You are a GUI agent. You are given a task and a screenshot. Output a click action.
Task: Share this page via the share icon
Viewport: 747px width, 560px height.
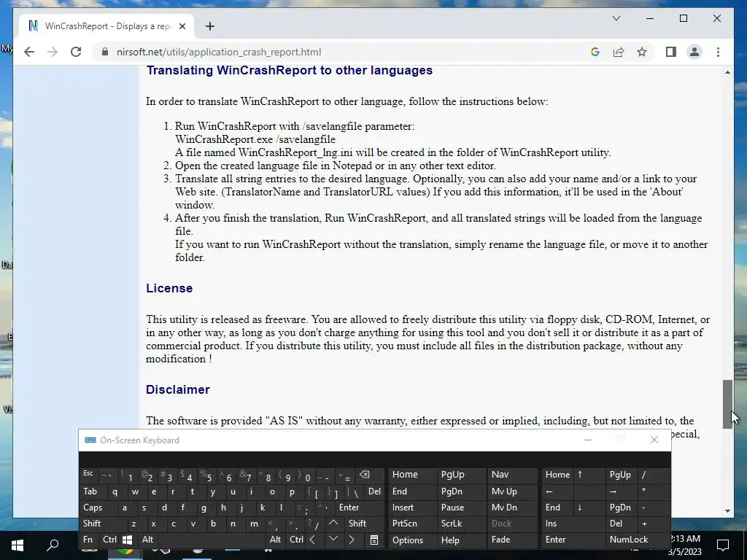(619, 52)
